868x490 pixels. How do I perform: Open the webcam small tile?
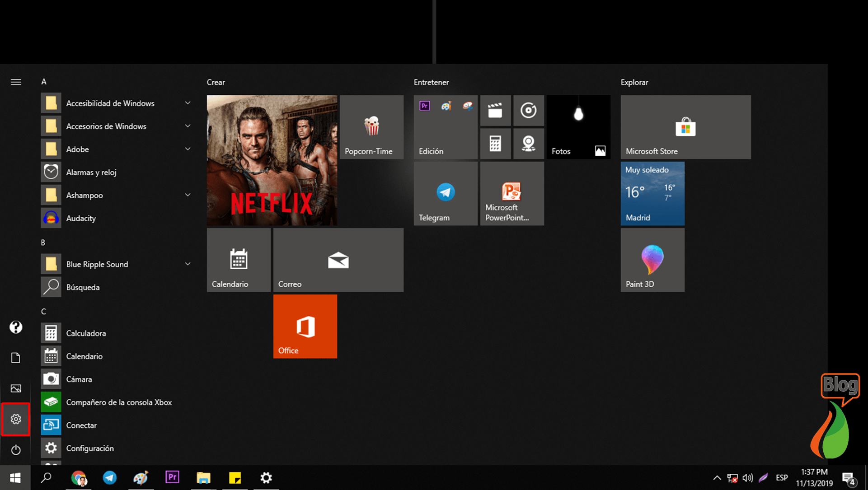pyautogui.click(x=528, y=144)
